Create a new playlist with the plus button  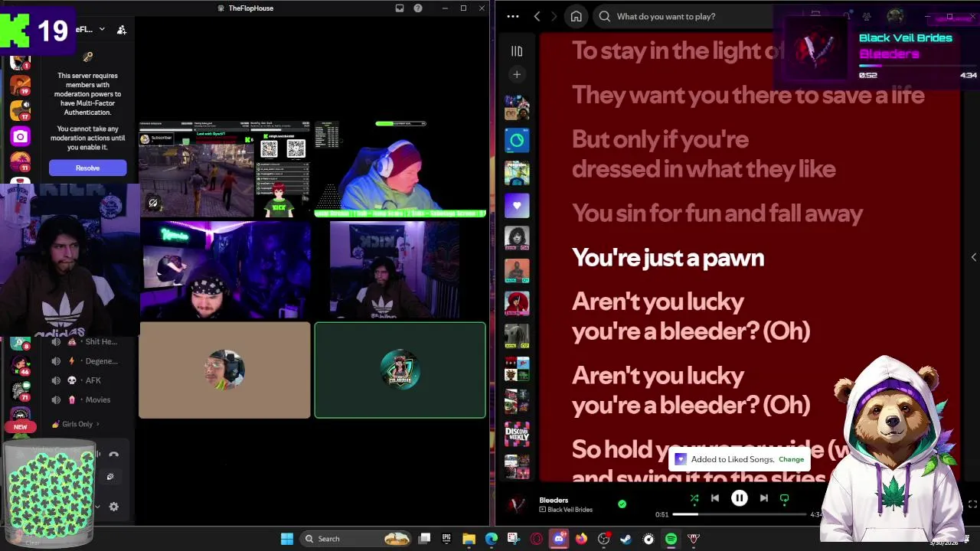(517, 74)
